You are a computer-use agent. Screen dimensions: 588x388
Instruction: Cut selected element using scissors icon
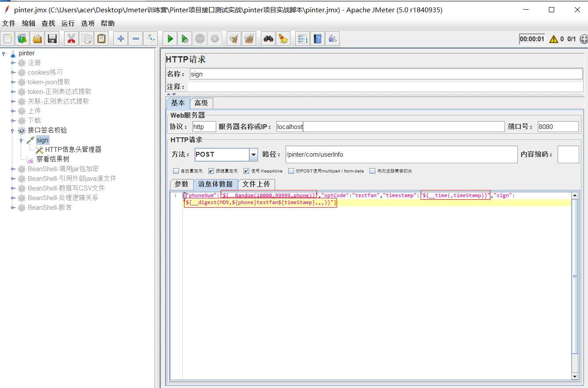pos(71,39)
